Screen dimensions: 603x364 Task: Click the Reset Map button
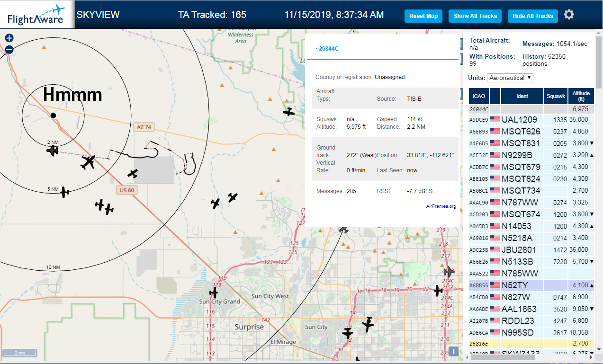click(x=423, y=16)
